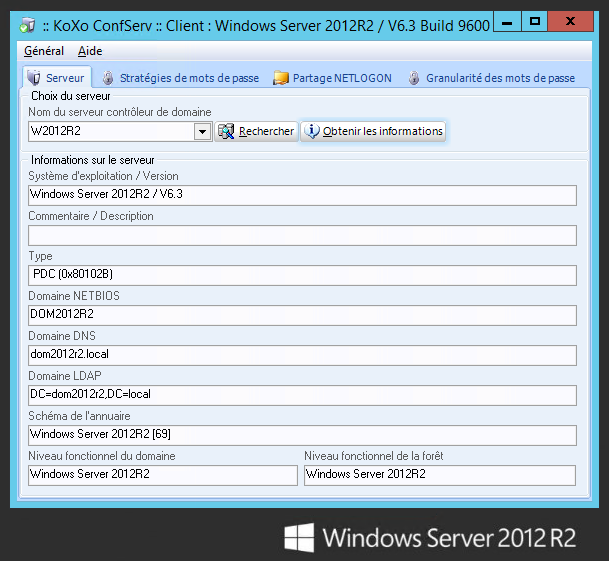Screen dimensions: 609x561
Task: Click the 'Domaine LDAP' label
Action: tap(65, 376)
